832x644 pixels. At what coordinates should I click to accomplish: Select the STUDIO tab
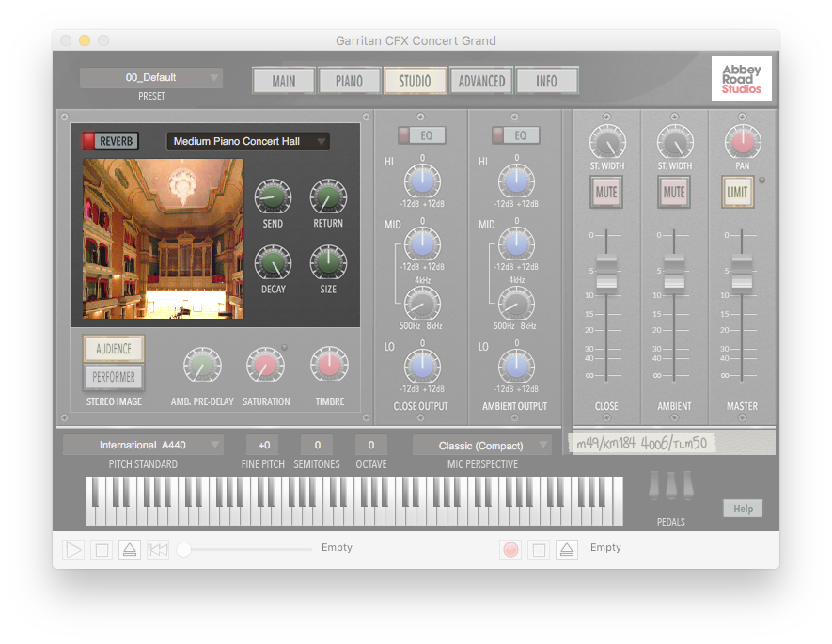tap(415, 81)
